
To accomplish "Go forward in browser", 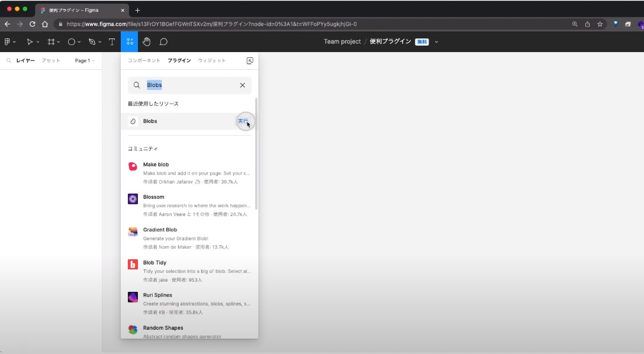I will pyautogui.click(x=20, y=24).
